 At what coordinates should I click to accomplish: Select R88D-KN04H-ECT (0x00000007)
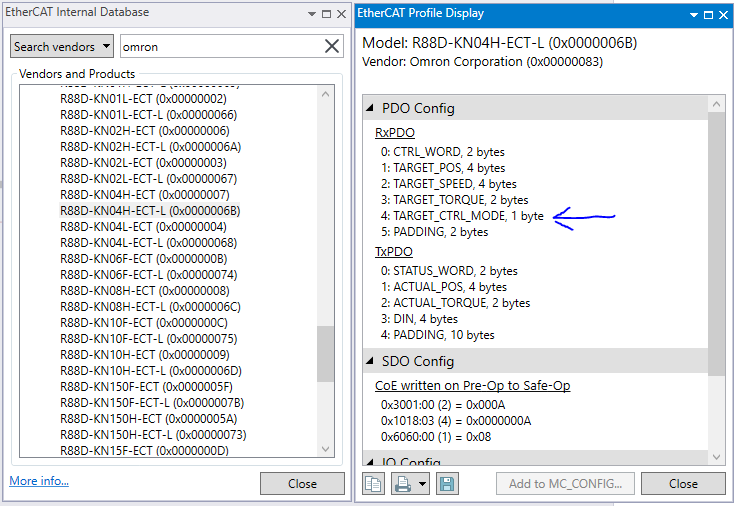144,195
